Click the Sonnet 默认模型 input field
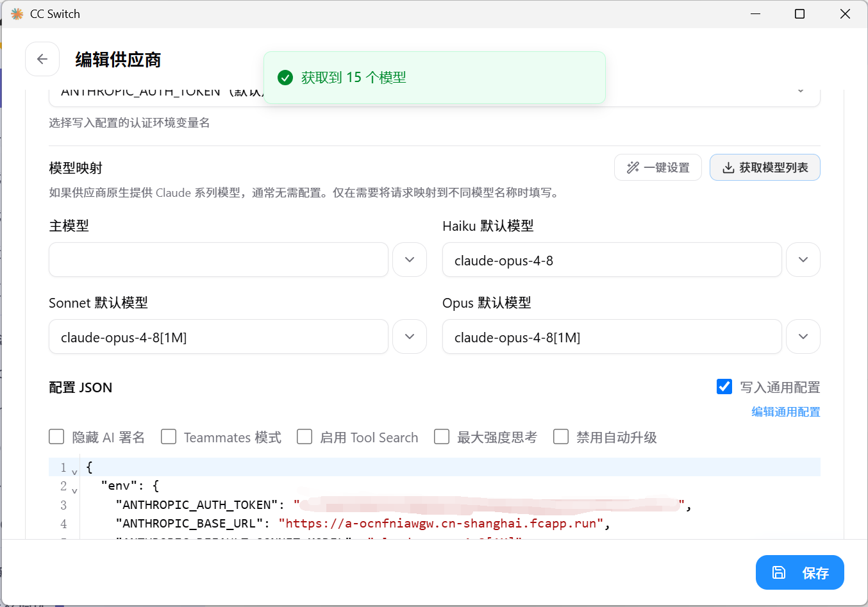This screenshot has height=607, width=868. [219, 337]
